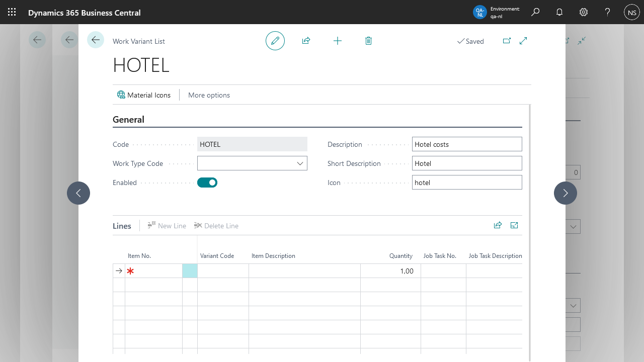
Task: Go back using Work Variant List arrow
Action: (96, 40)
